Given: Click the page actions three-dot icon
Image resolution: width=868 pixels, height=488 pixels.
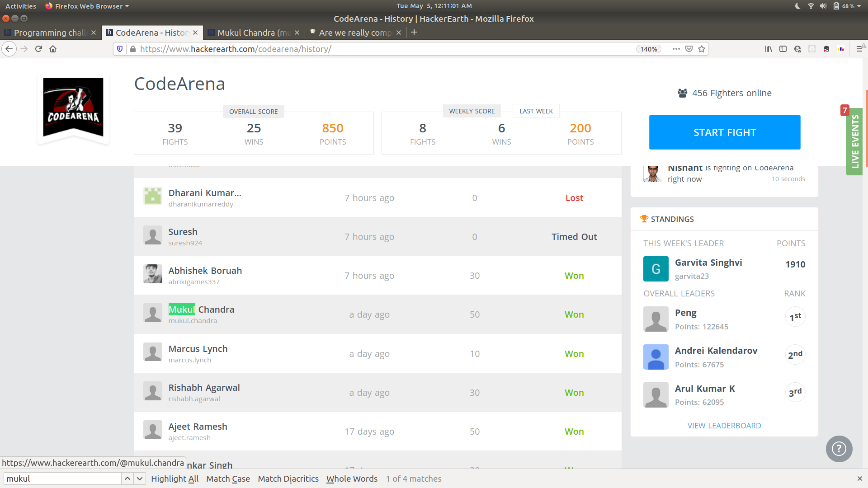Looking at the screenshot, I should point(676,49).
